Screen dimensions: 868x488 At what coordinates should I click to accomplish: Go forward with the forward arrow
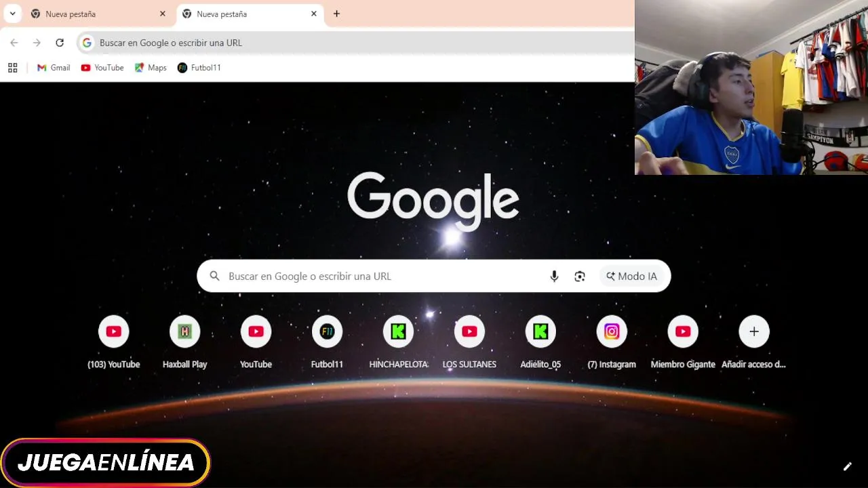(37, 43)
